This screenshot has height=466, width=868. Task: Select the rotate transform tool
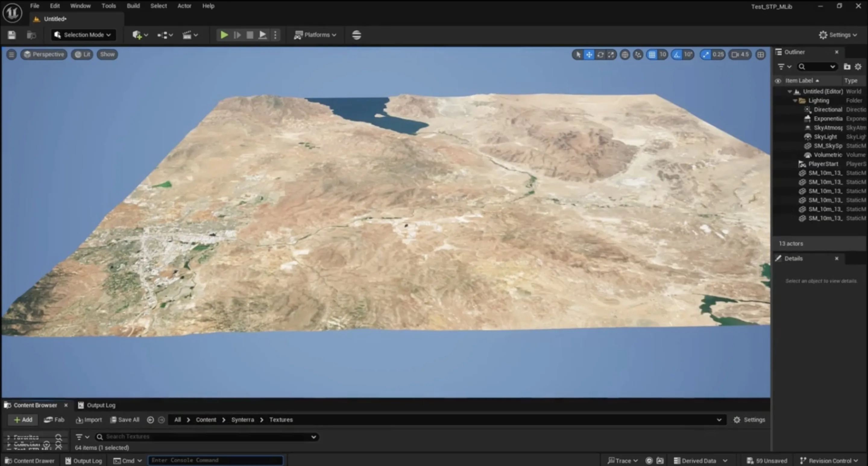(600, 54)
